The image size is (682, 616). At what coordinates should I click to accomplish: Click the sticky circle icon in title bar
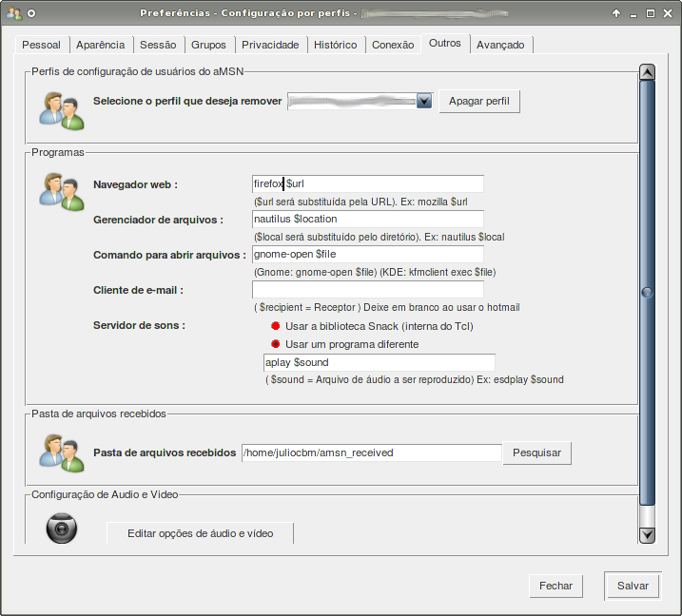(31, 13)
